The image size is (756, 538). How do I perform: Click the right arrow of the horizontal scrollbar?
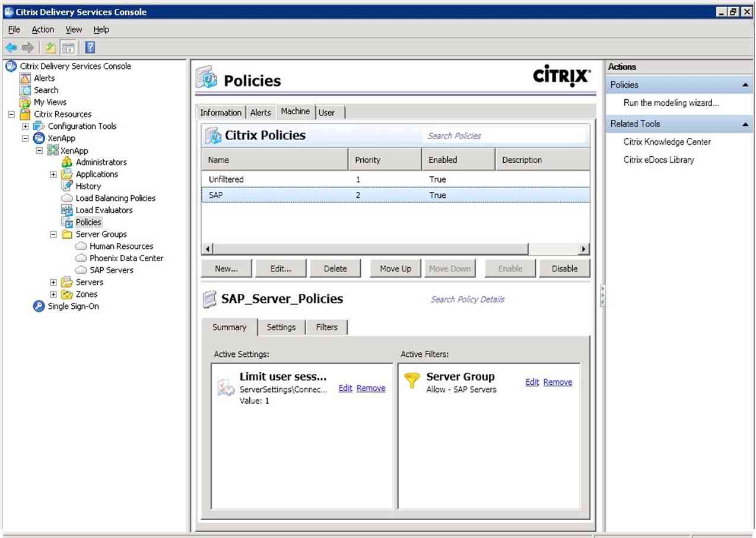[x=583, y=249]
